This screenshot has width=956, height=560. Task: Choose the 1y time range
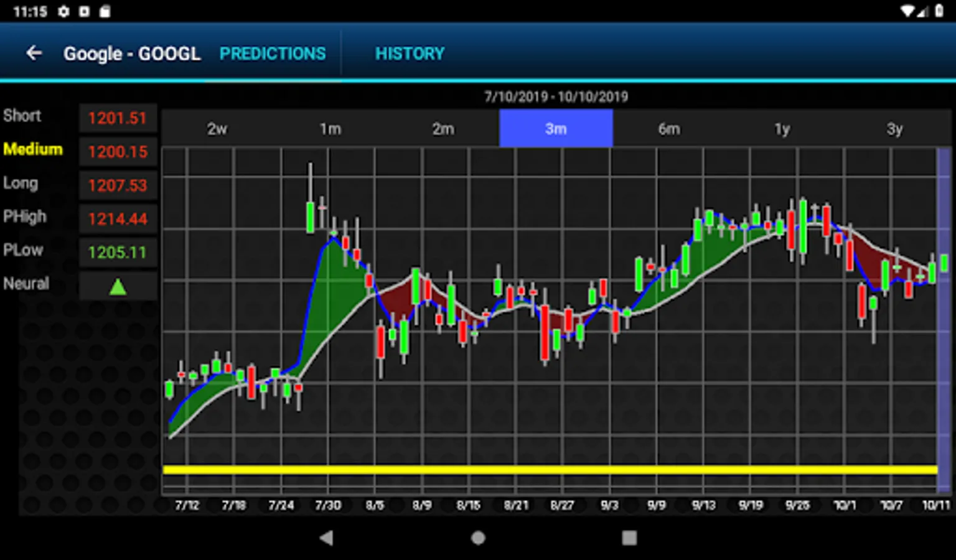coord(782,129)
